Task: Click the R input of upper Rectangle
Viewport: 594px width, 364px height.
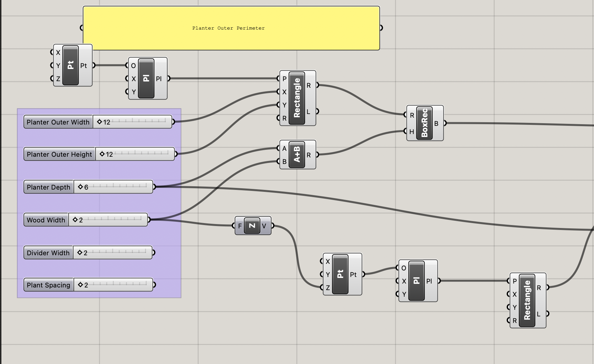Action: (284, 118)
